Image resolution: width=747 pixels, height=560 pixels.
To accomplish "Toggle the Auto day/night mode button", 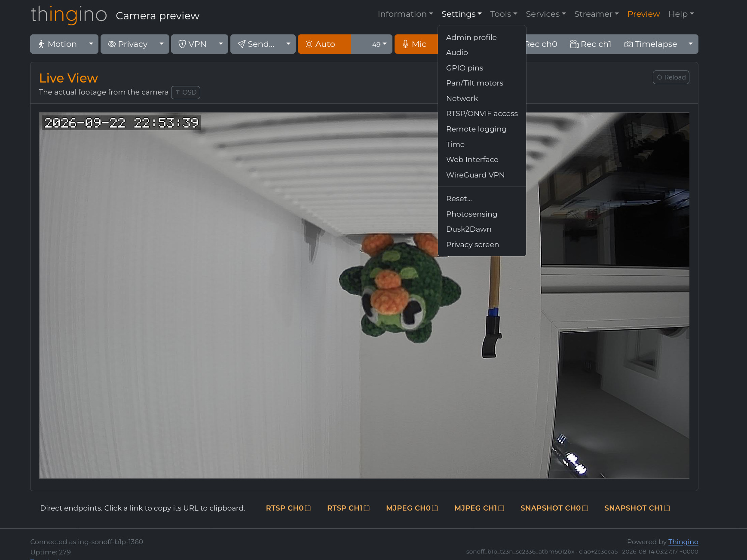I will point(324,44).
